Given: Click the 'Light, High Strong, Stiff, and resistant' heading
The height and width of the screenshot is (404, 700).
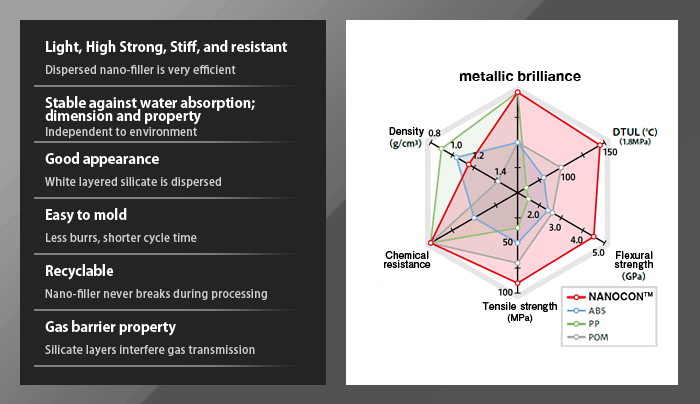Looking at the screenshot, I should click(x=166, y=47).
